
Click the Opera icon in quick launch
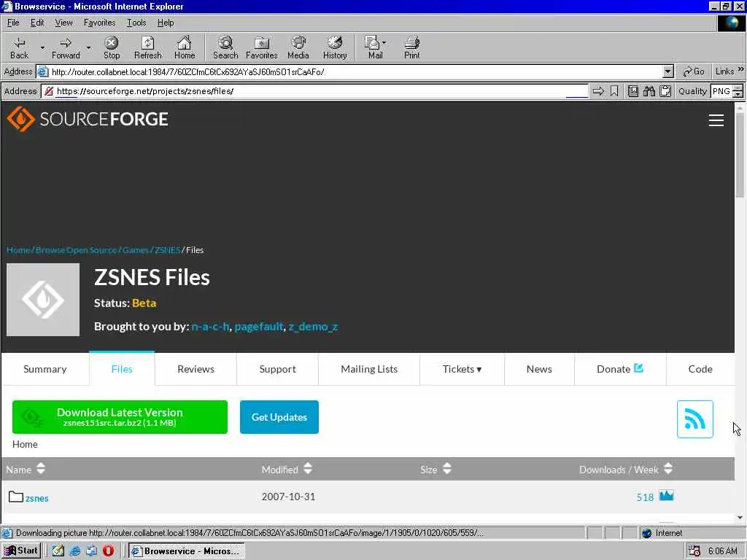pyautogui.click(x=108, y=551)
